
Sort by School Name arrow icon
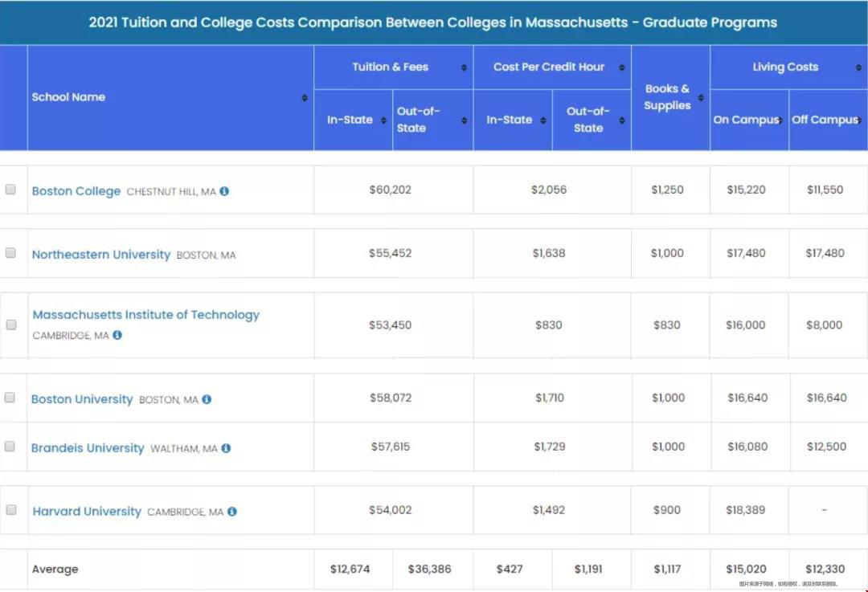305,98
